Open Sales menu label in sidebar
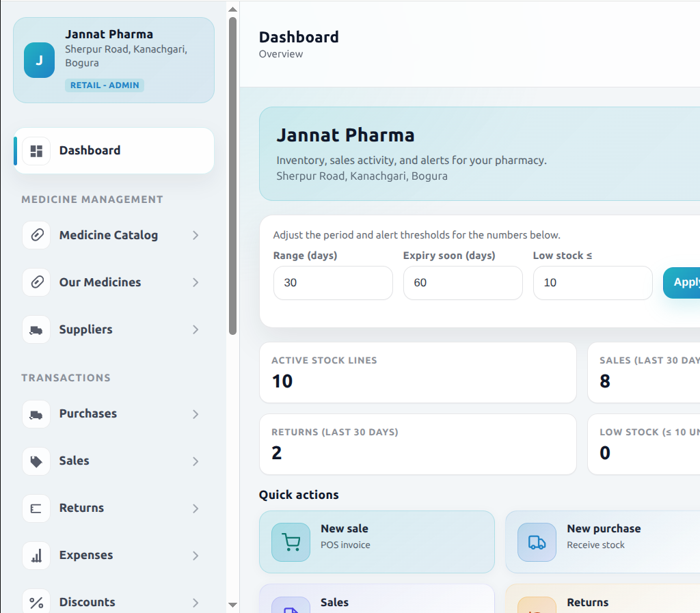700x613 pixels. (x=74, y=461)
